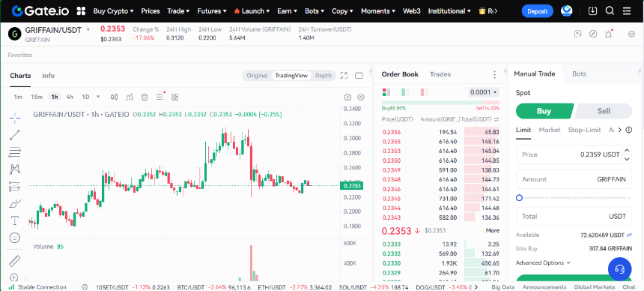Open the apps grid next to Gate.io logo

[81, 11]
